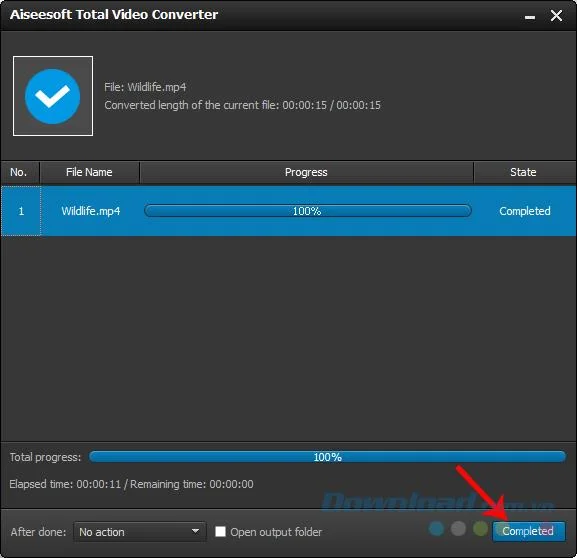
Task: Click the Completed state cell in row 1
Action: coord(525,211)
